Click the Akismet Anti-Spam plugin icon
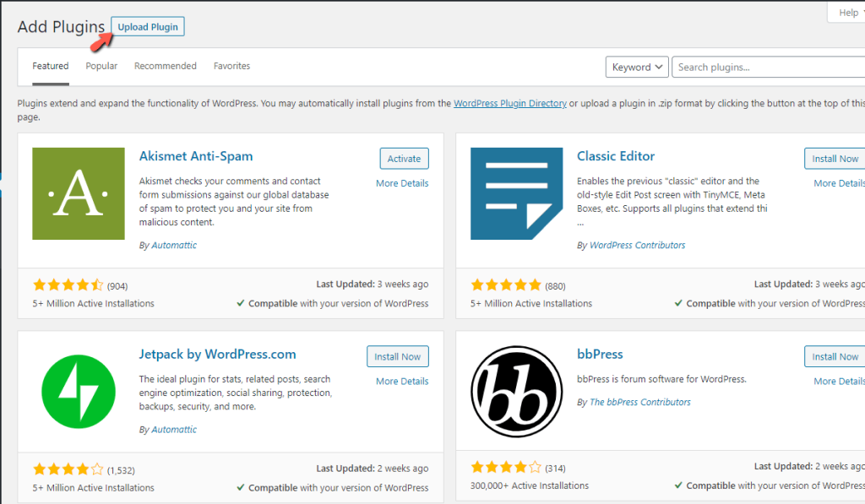 (79, 193)
